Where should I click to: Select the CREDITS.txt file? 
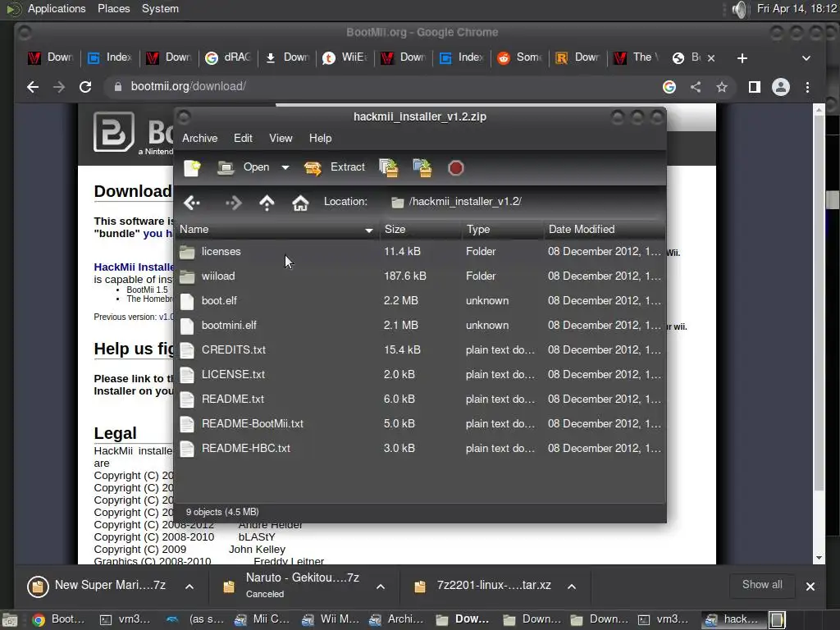[x=421, y=349]
